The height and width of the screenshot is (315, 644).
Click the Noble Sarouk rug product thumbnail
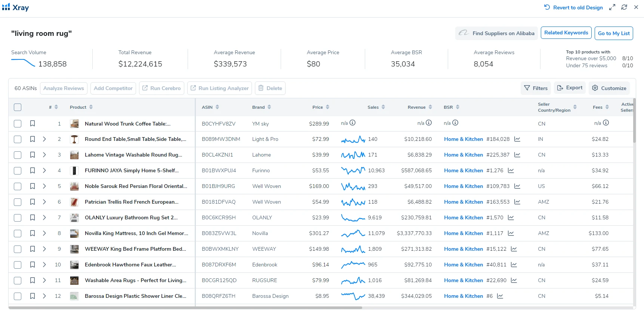click(74, 186)
